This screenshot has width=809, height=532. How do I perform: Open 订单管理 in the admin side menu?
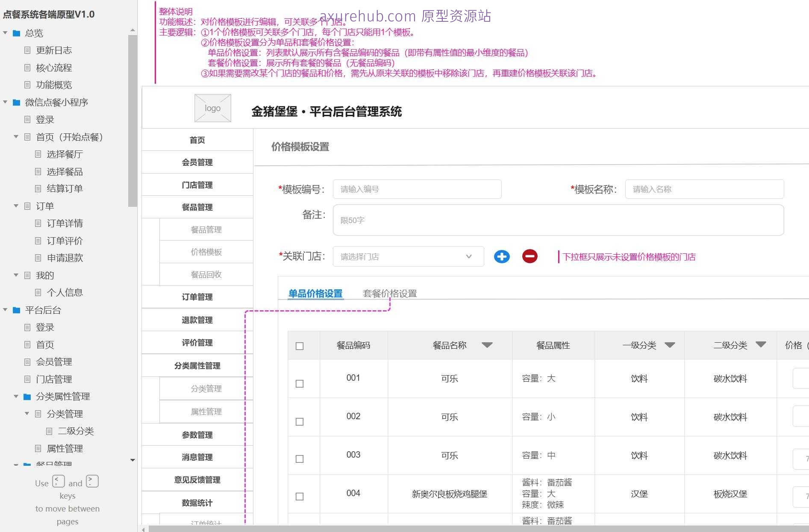[x=197, y=297]
